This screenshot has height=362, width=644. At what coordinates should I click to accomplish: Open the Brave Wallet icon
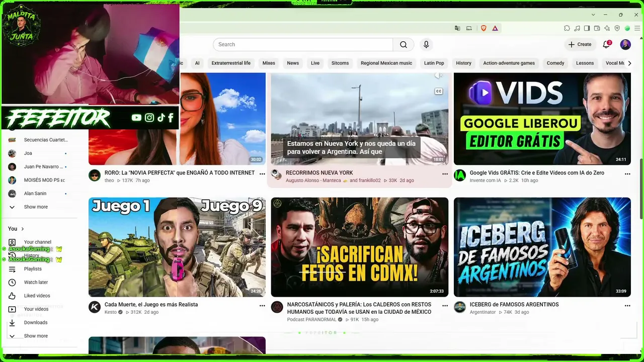(x=597, y=28)
